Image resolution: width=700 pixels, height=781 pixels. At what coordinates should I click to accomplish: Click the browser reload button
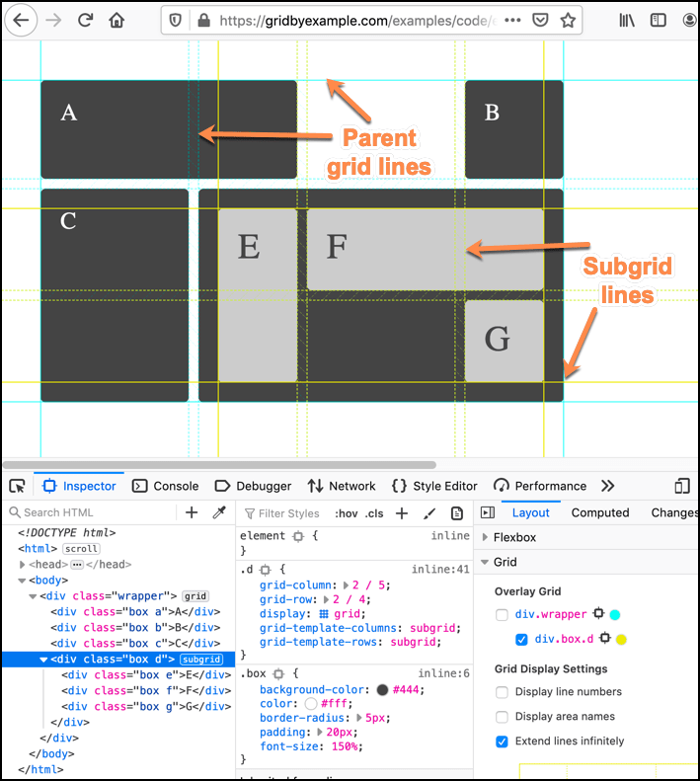click(x=85, y=20)
